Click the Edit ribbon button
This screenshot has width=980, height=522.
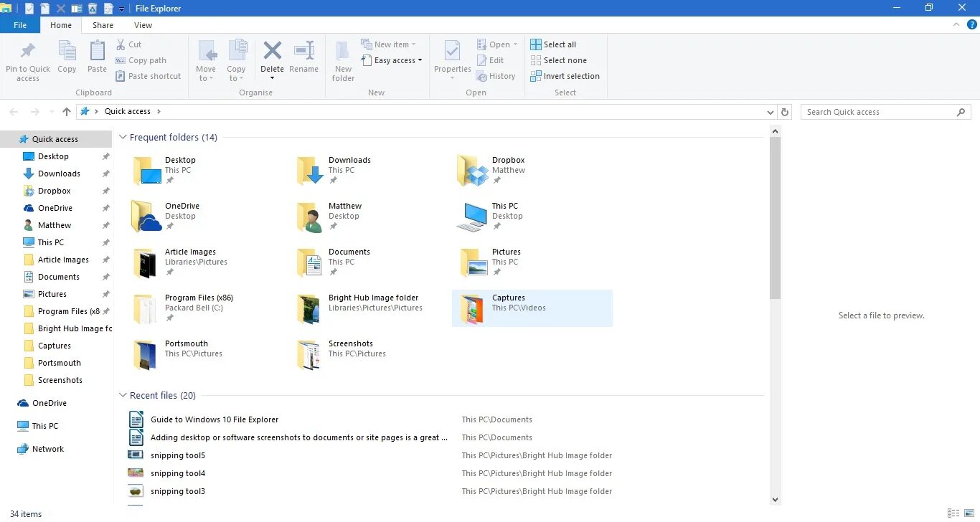point(491,60)
